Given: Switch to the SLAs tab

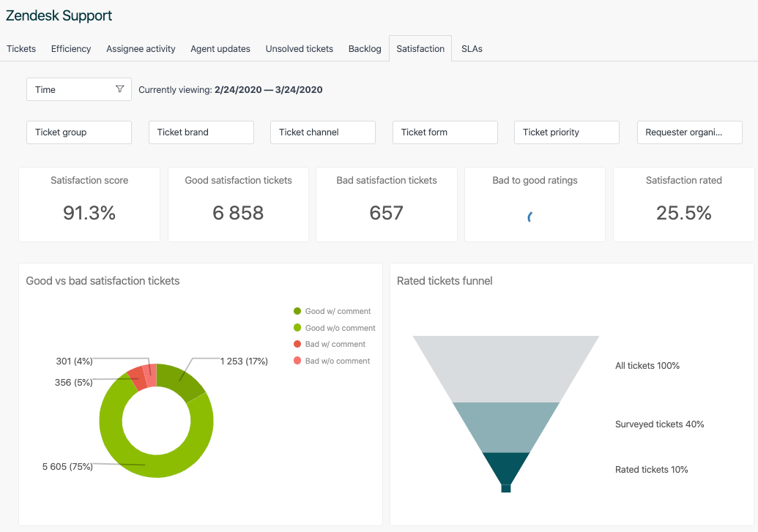Looking at the screenshot, I should [x=472, y=48].
